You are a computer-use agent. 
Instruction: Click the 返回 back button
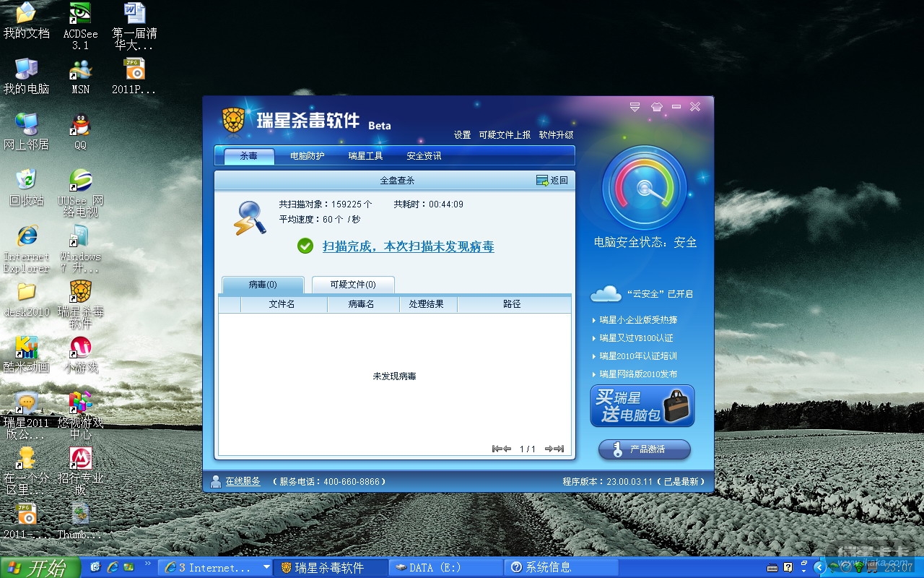point(552,181)
